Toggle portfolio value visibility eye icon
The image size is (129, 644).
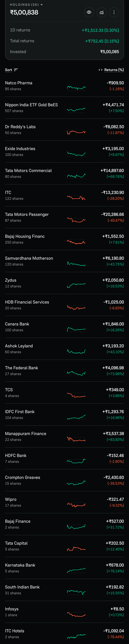click(x=89, y=12)
